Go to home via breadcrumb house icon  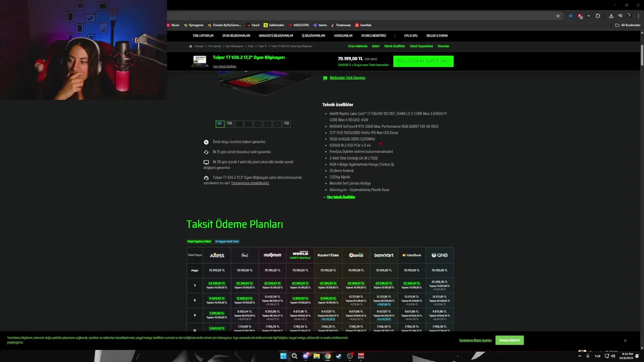191,46
